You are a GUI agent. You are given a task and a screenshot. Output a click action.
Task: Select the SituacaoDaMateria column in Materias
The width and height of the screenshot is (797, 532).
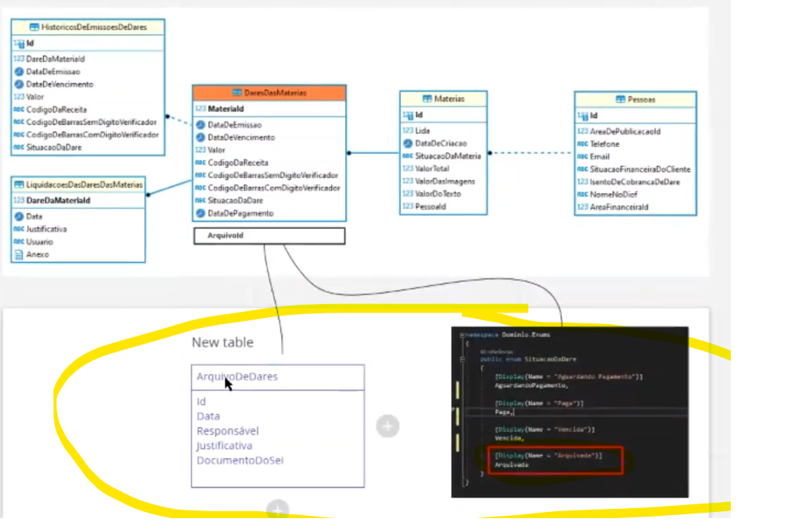click(443, 156)
